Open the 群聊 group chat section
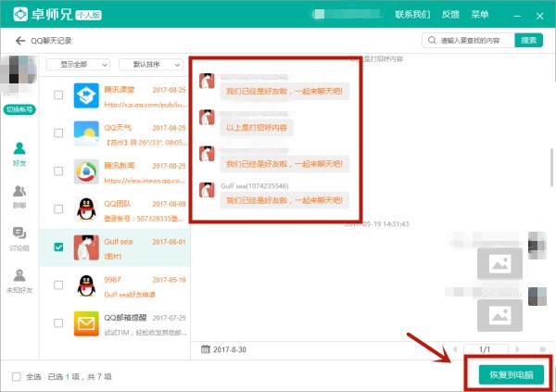Screen dimensions: 556x392 pyautogui.click(x=19, y=196)
